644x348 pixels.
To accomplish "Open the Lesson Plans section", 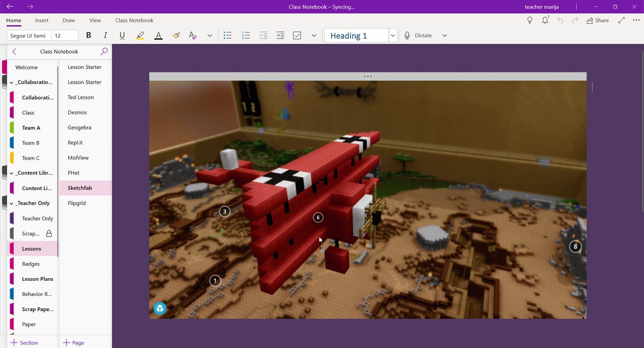I will tap(38, 279).
